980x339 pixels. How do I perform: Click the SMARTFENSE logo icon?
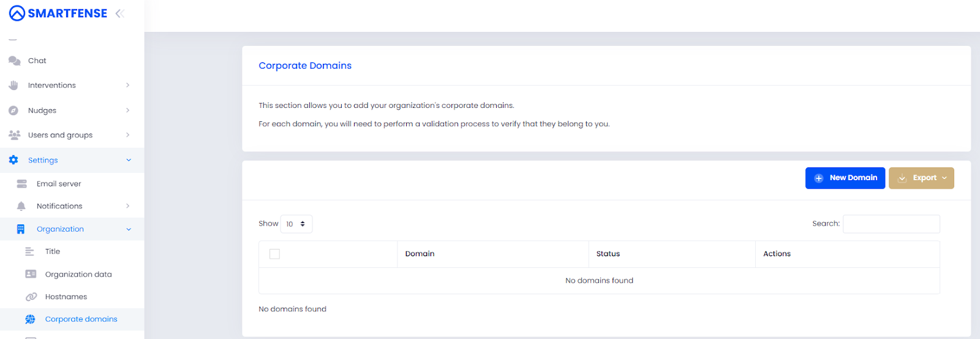(17, 13)
